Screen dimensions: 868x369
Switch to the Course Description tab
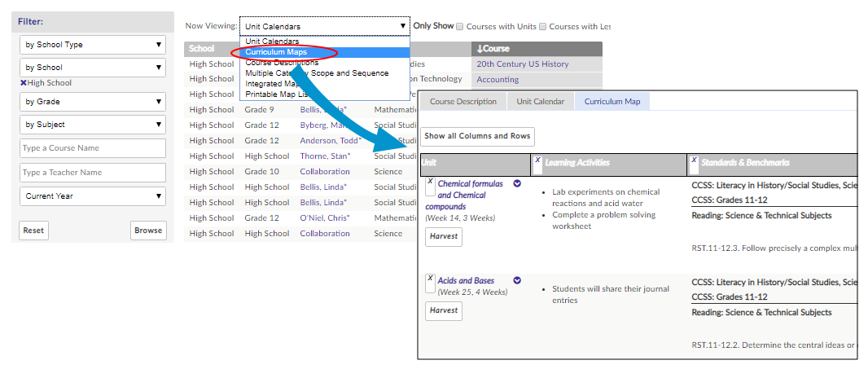[462, 102]
